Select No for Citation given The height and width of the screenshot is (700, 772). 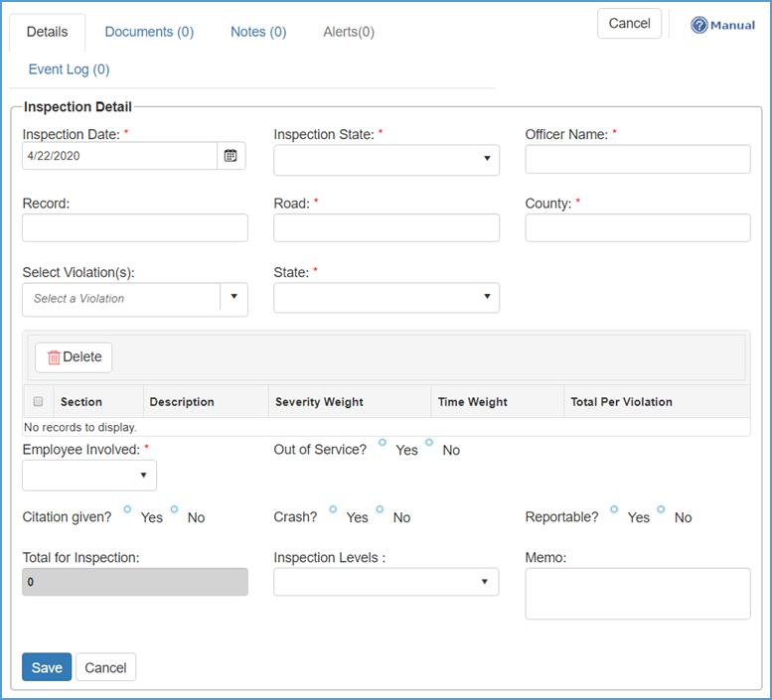(174, 510)
